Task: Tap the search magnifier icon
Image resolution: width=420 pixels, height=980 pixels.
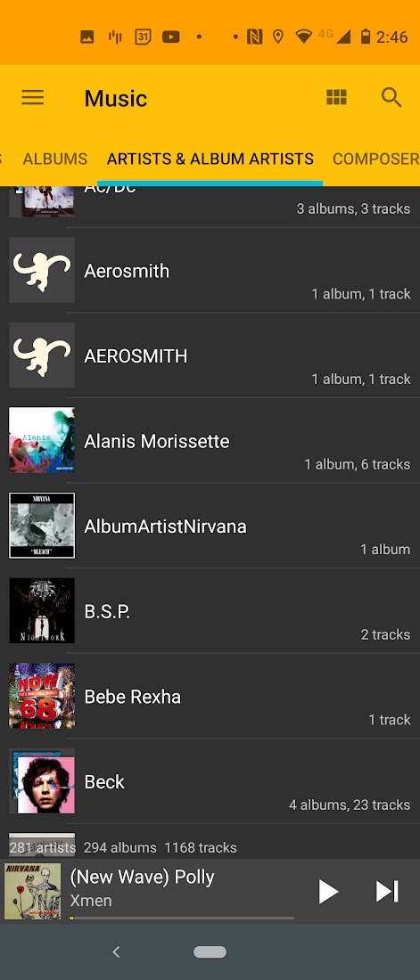Action: (x=391, y=97)
